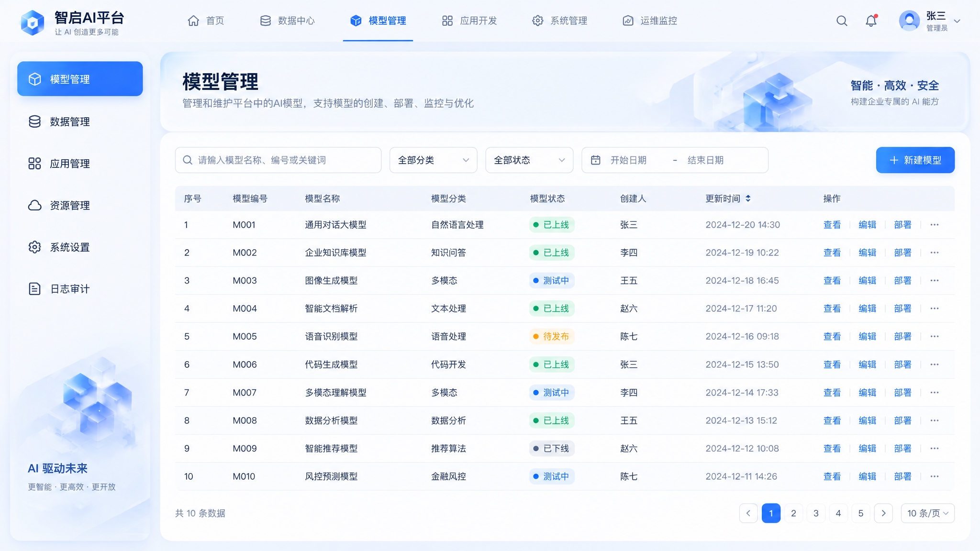Go to page 3 in pagination
This screenshot has height=551, width=980.
point(816,513)
